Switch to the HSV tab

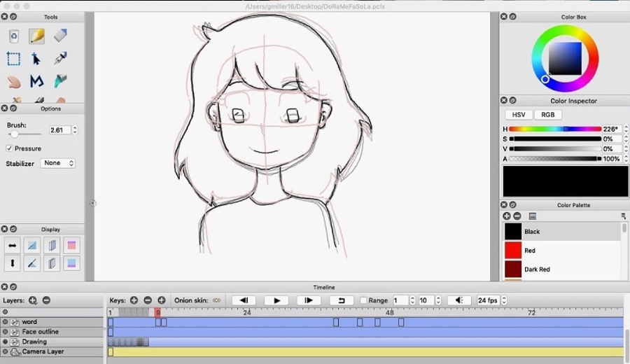pos(518,115)
